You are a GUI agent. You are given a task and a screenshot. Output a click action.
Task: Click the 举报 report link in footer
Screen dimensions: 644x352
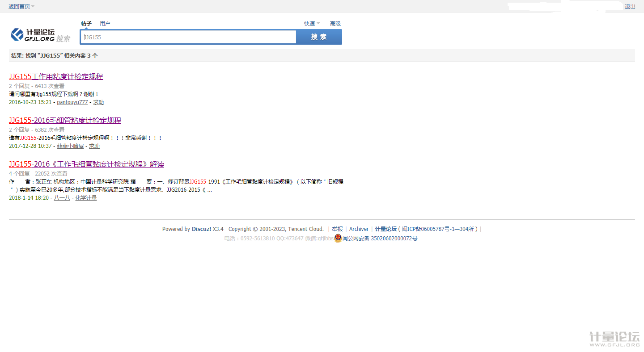point(337,229)
